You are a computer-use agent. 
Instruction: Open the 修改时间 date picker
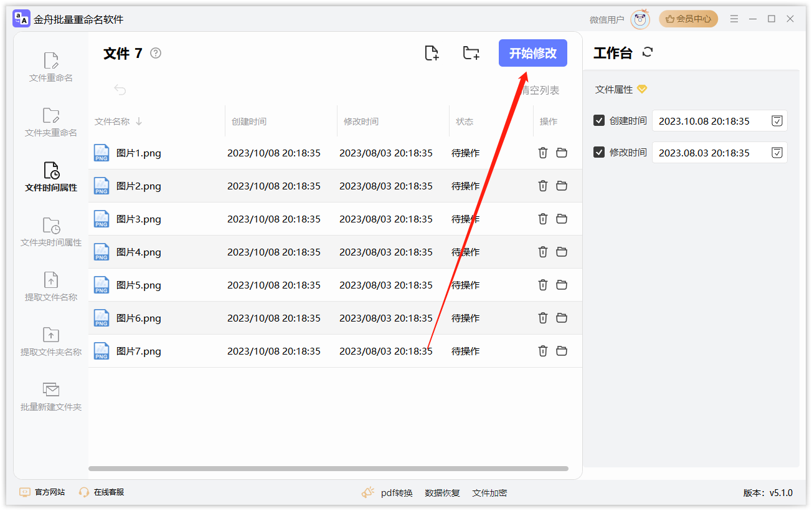(x=777, y=152)
